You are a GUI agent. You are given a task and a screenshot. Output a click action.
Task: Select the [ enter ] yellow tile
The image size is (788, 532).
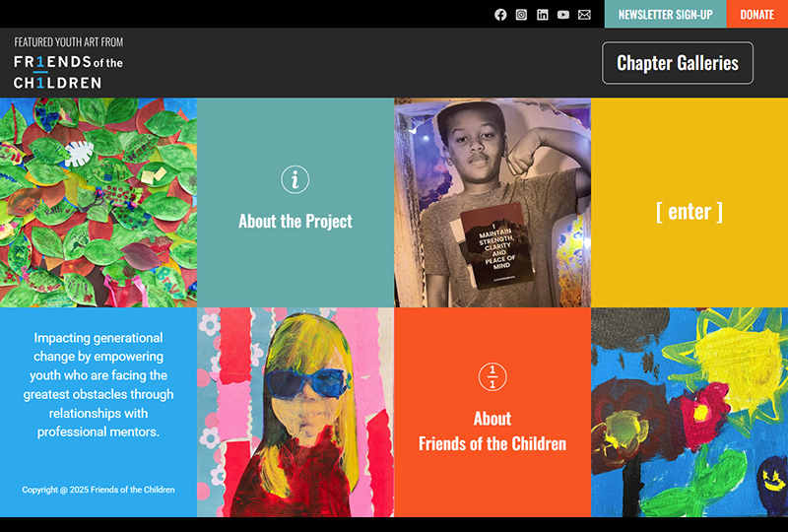(x=689, y=211)
